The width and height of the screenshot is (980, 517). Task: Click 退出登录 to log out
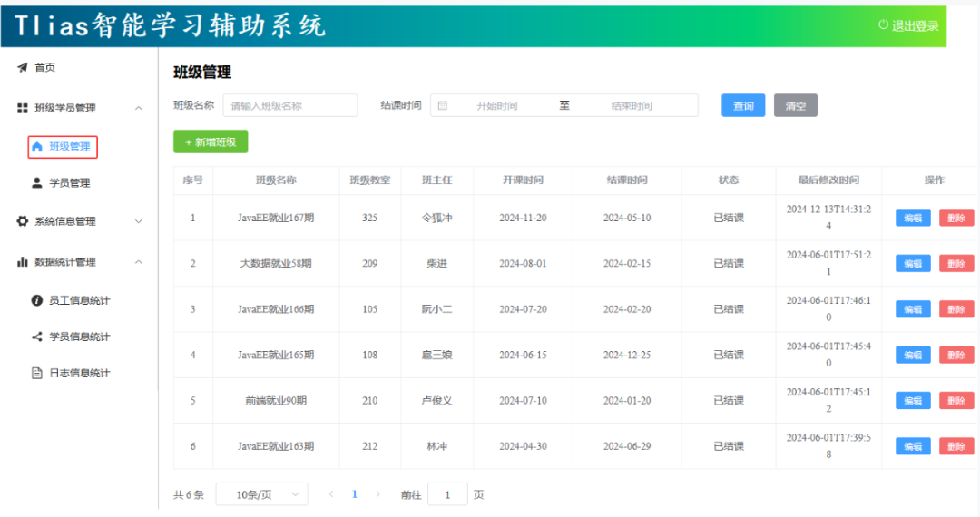(x=908, y=25)
